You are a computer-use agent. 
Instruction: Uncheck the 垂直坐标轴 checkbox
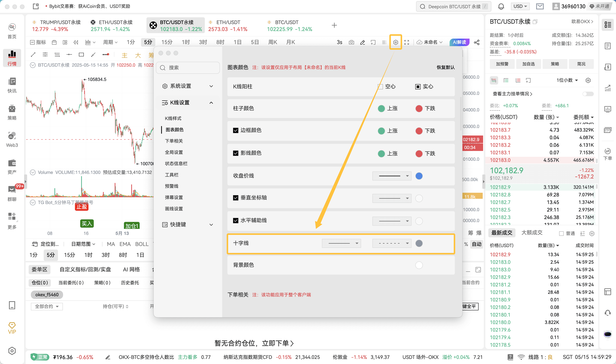click(x=236, y=198)
